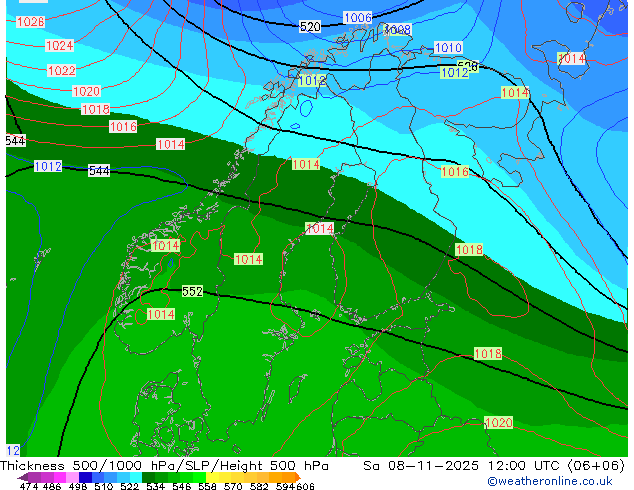The width and height of the screenshot is (634, 490).
Task: Click the 570 legend value
Action: click(x=233, y=486)
